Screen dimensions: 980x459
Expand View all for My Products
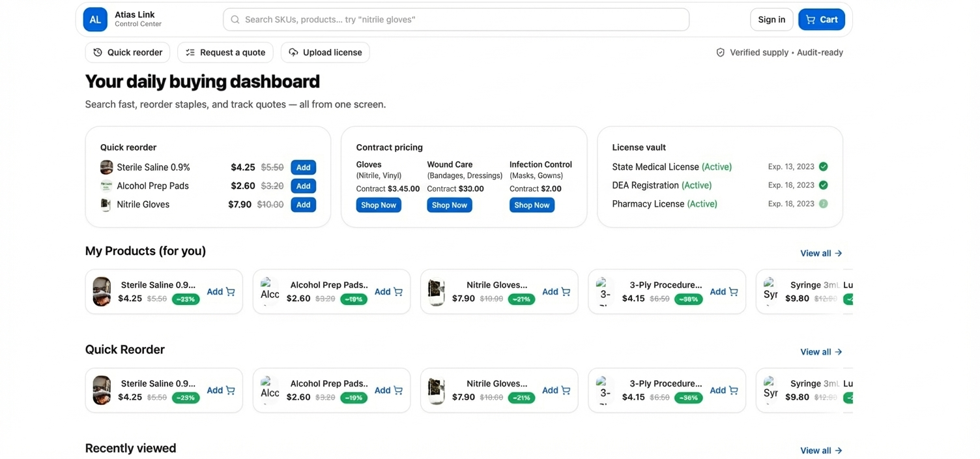tap(820, 253)
